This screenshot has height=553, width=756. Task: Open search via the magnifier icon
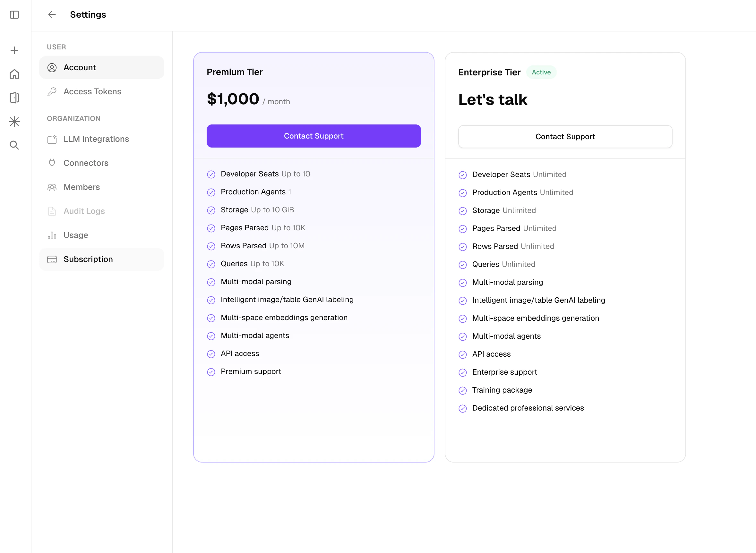[x=14, y=145]
